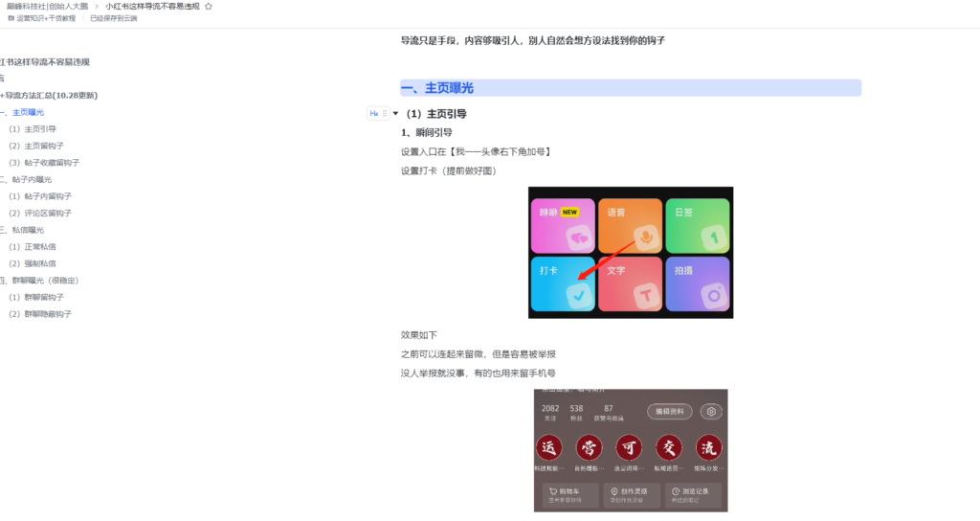Select 一、主页曝光 in the outline
The width and height of the screenshot is (980, 521).
point(23,113)
